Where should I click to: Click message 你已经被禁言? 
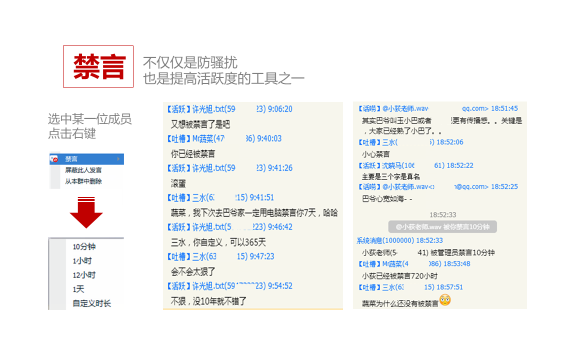(x=193, y=154)
